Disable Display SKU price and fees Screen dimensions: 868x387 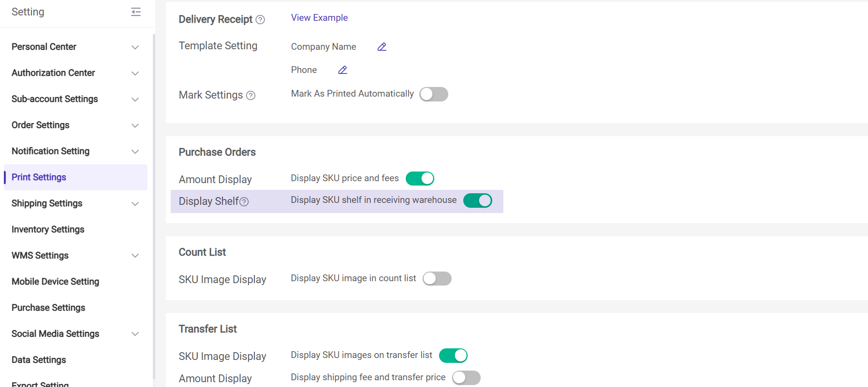(x=420, y=179)
